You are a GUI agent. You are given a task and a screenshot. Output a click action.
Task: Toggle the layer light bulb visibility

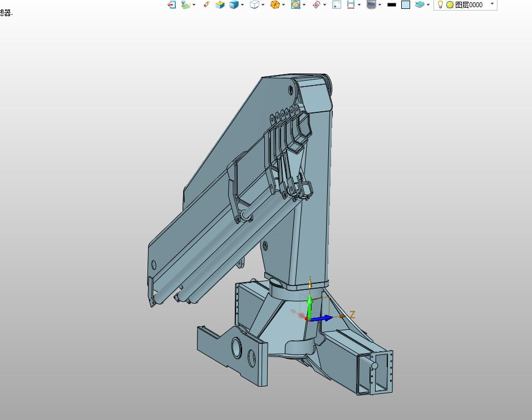coord(440,5)
